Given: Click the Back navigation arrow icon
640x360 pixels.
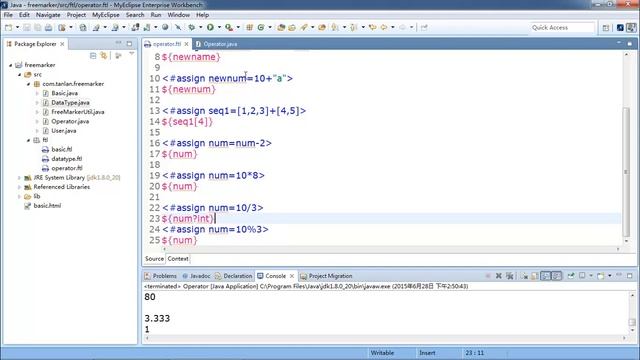Looking at the screenshot, I should pos(384,27).
